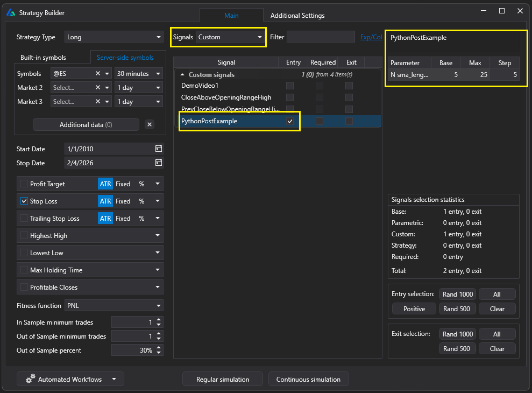Click inside the Filter input field
Image resolution: width=532 pixels, height=393 pixels.
(321, 37)
